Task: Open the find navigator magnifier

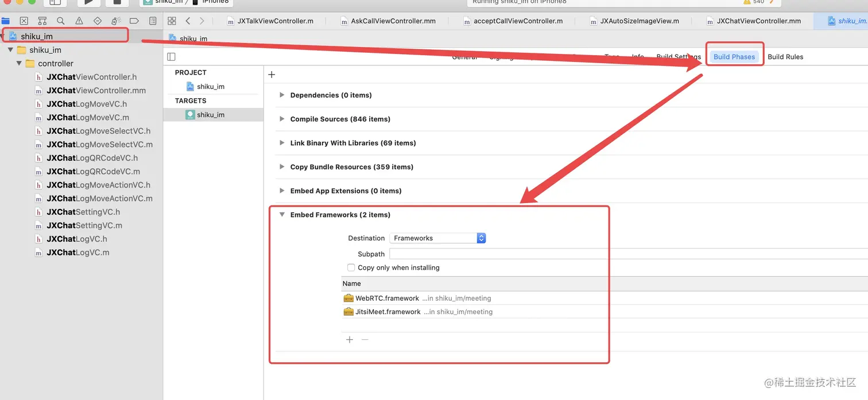Action: 61,21
